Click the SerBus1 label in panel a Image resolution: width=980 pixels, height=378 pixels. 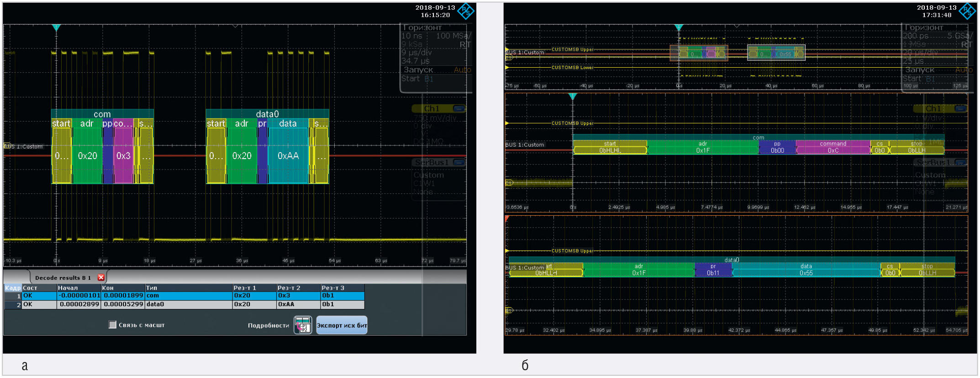tap(432, 162)
